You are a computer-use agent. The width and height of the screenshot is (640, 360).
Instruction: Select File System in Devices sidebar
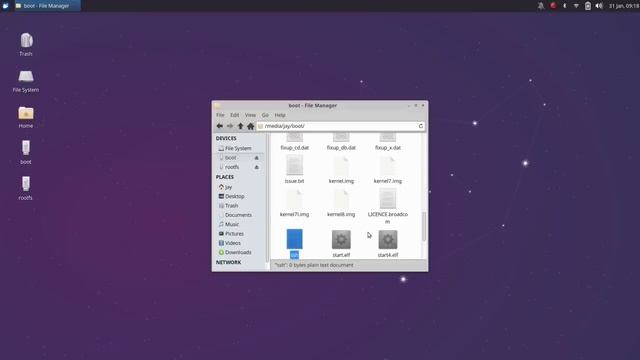click(x=239, y=148)
